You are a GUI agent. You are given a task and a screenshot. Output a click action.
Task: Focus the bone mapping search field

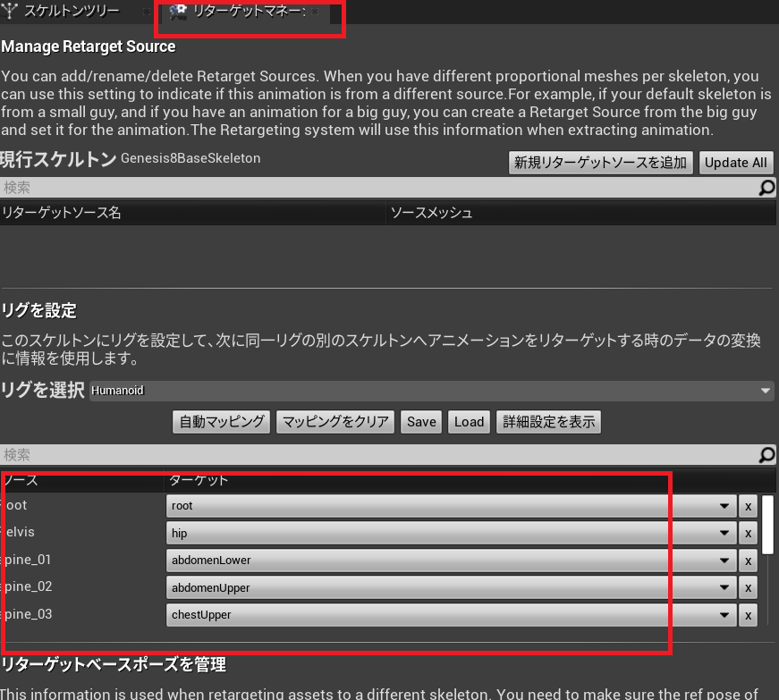click(x=380, y=455)
